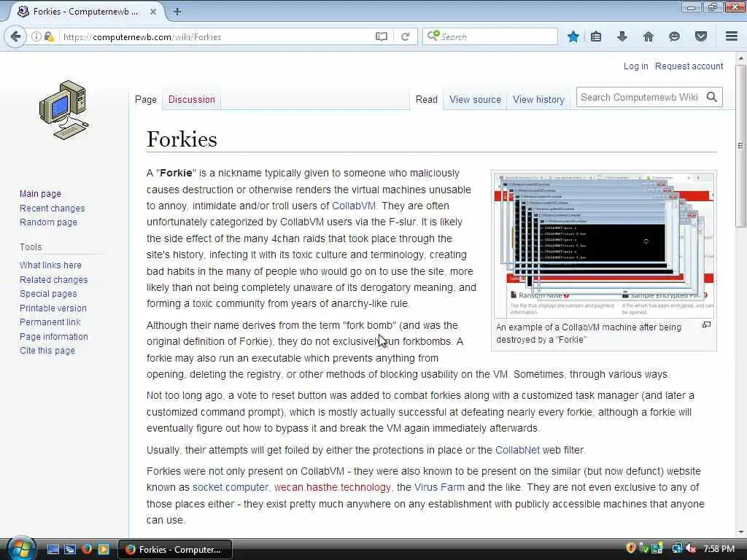This screenshot has width=747, height=560.
Task: Click the Firefox Search box
Action: tap(490, 36)
